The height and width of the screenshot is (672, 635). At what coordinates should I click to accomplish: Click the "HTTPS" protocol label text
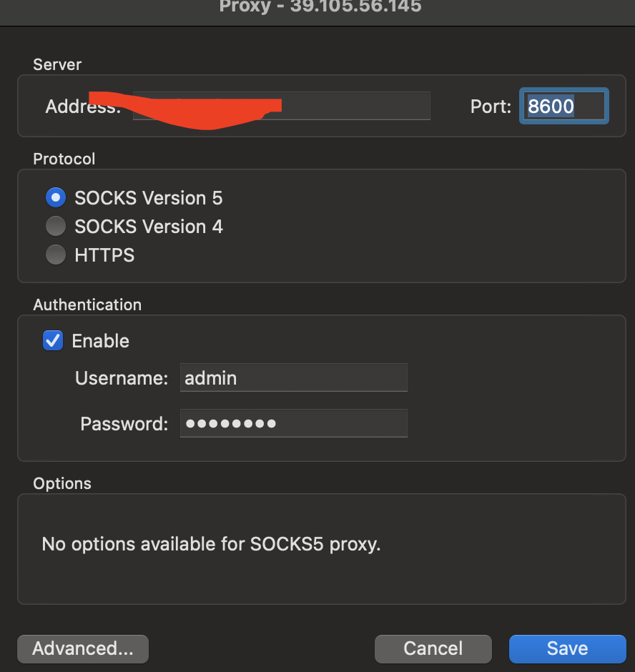point(104,255)
